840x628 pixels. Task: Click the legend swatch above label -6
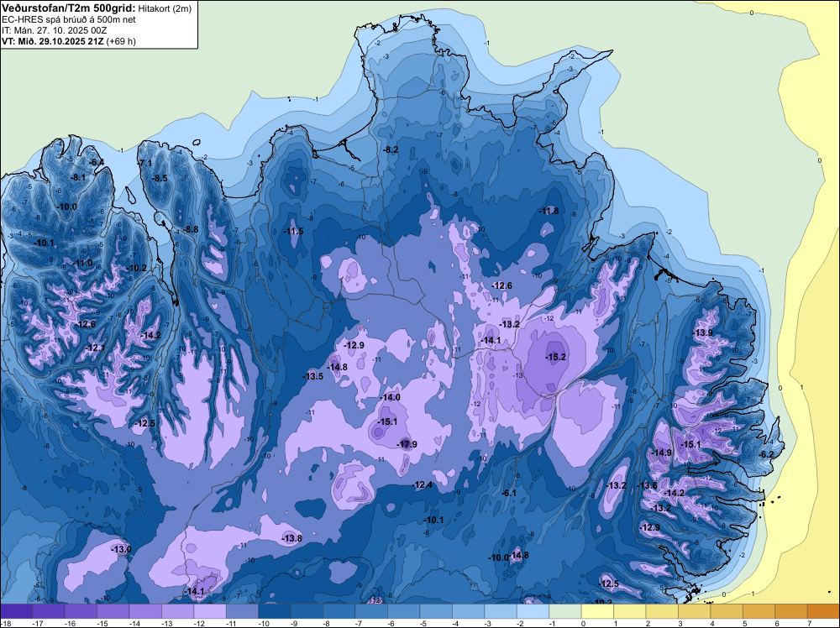[403, 611]
